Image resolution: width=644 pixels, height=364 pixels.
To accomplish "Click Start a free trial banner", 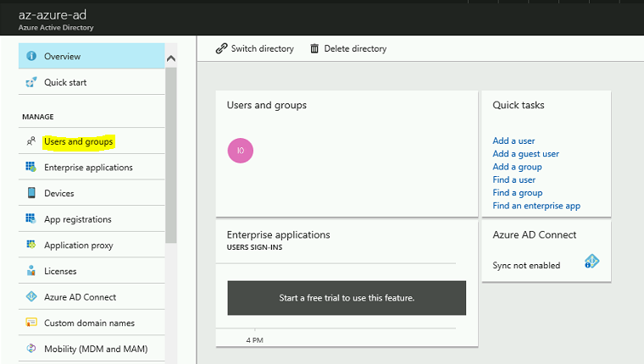I will 347,298.
